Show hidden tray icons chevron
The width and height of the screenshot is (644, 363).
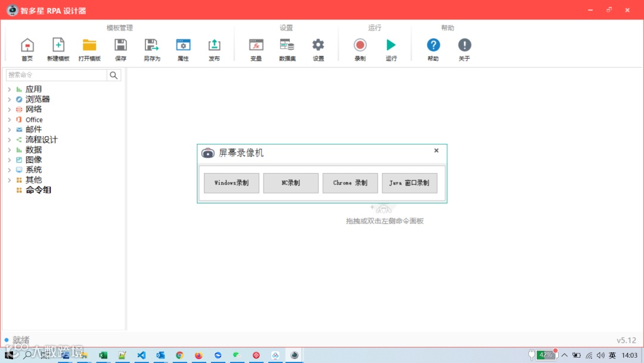click(x=565, y=355)
